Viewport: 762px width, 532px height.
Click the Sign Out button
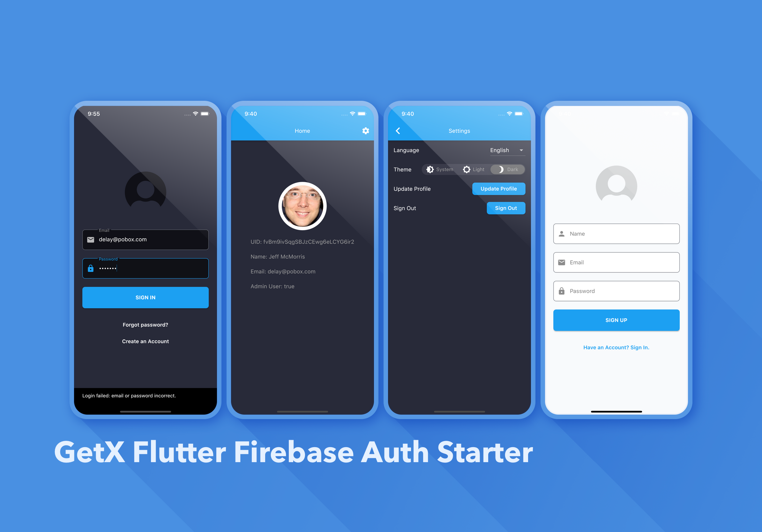[x=505, y=207]
